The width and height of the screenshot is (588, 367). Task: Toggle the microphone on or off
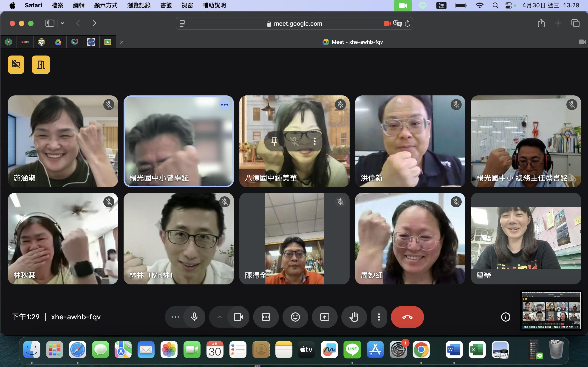click(x=194, y=317)
